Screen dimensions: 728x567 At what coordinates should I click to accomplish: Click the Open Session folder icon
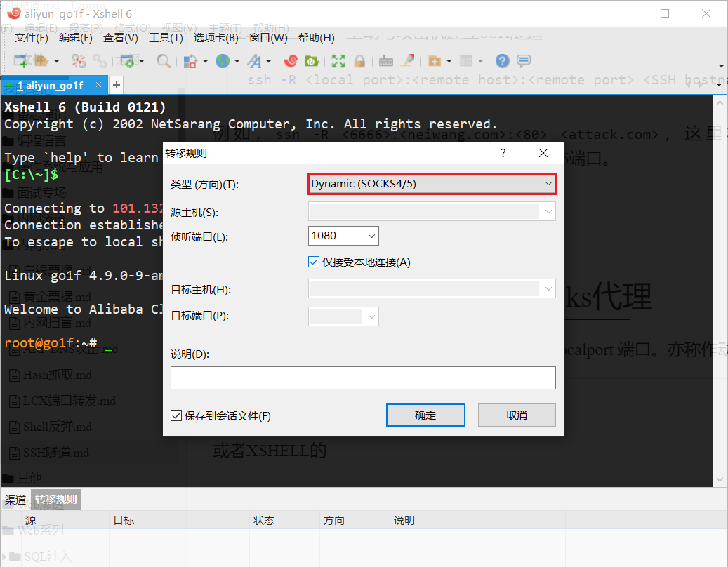tap(42, 61)
